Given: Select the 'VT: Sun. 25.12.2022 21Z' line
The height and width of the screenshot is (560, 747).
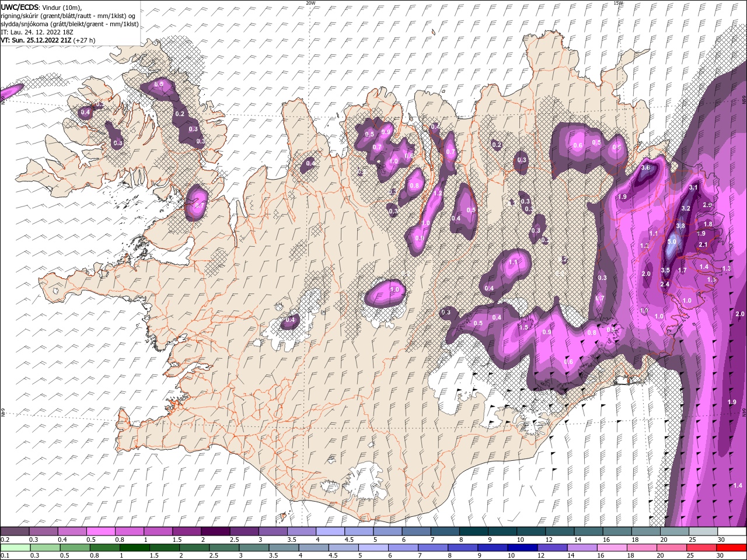Looking at the screenshot, I should pyautogui.click(x=36, y=40).
